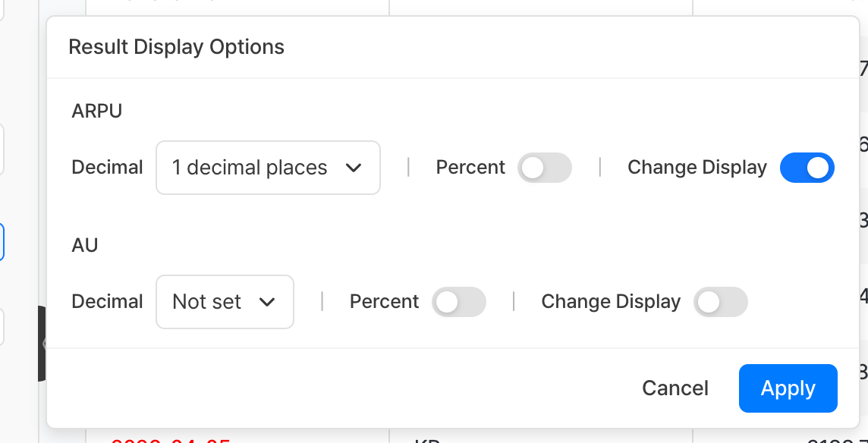Click the "Result Display Options" dialog title

coord(176,47)
